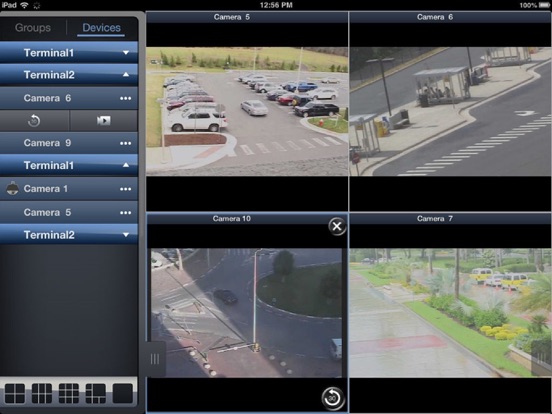Tap the Camera 6 tile title bar
This screenshot has height=414, width=552.
tap(451, 17)
